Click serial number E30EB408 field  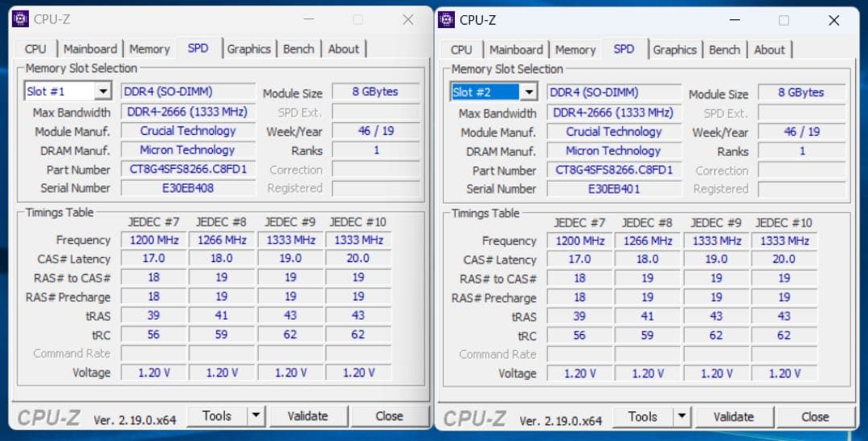click(x=188, y=188)
